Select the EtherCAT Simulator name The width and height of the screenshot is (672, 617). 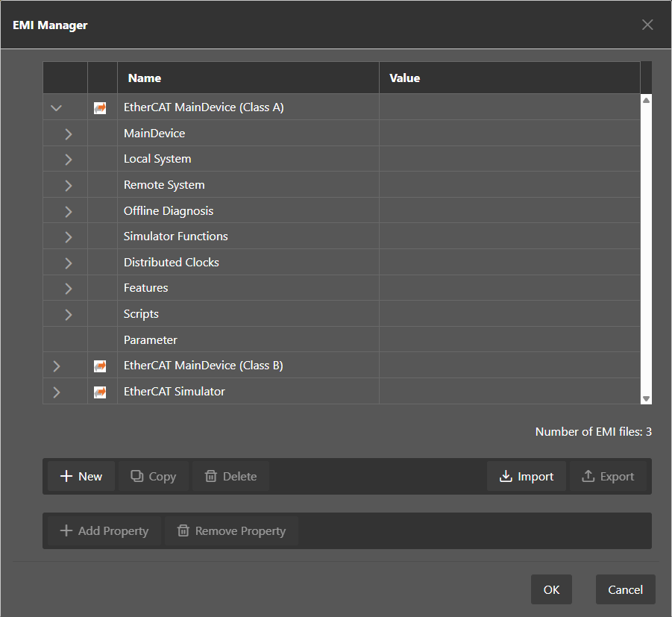coord(174,392)
